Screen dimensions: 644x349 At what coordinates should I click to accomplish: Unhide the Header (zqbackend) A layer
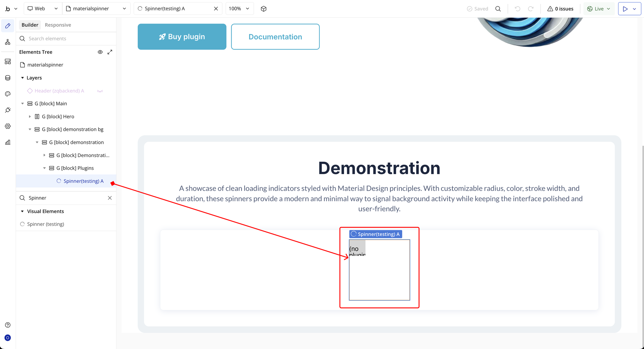(x=100, y=91)
